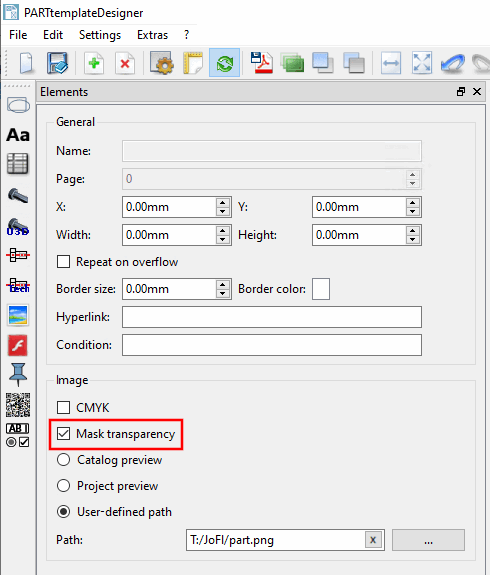The width and height of the screenshot is (490, 575).
Task: Select the screw part view tool
Action: pos(18,195)
